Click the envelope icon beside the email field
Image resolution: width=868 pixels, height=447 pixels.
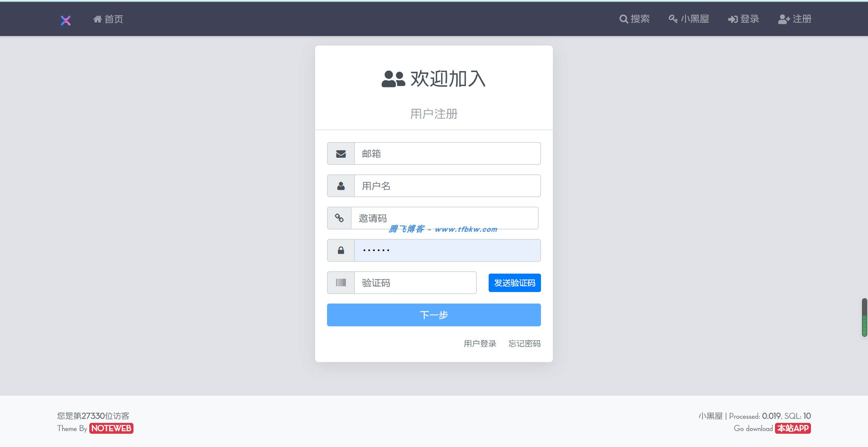click(x=341, y=154)
